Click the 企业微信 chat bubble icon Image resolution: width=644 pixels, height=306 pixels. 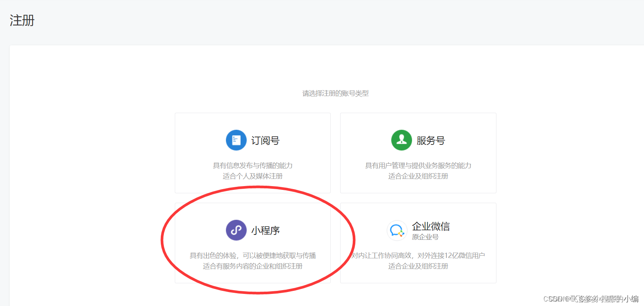point(397,230)
